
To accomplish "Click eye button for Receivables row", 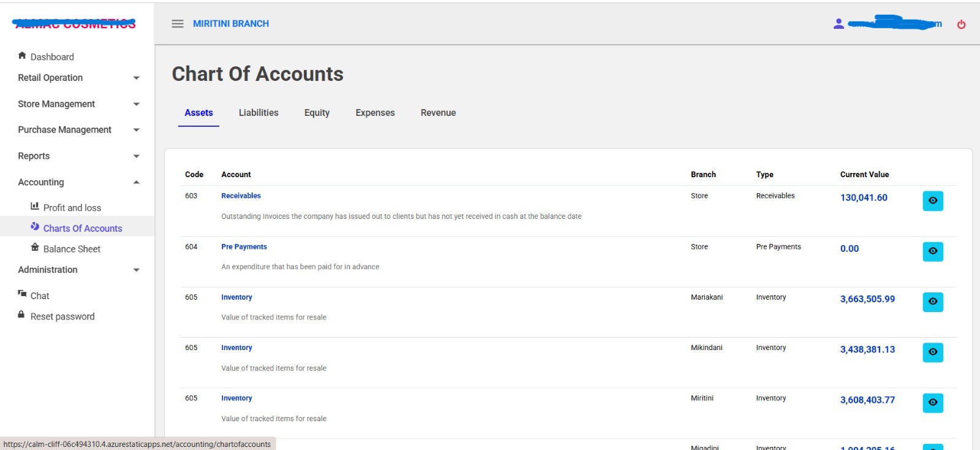I will coord(932,200).
